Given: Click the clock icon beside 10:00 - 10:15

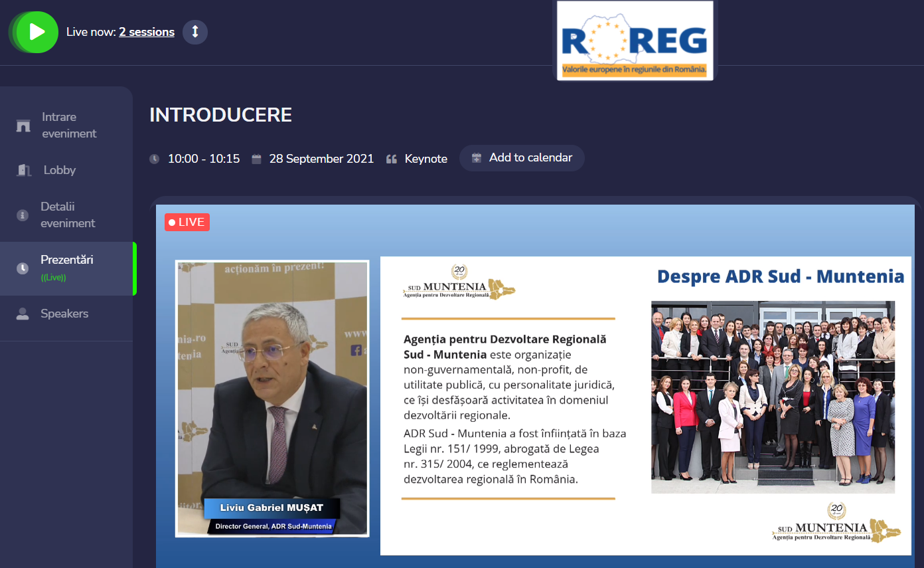Looking at the screenshot, I should [x=155, y=159].
